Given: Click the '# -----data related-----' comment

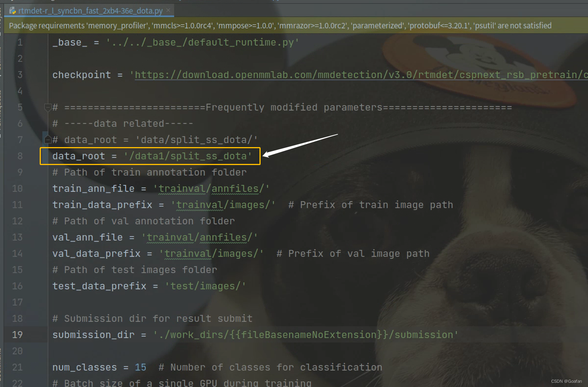Looking at the screenshot, I should click(x=123, y=124).
